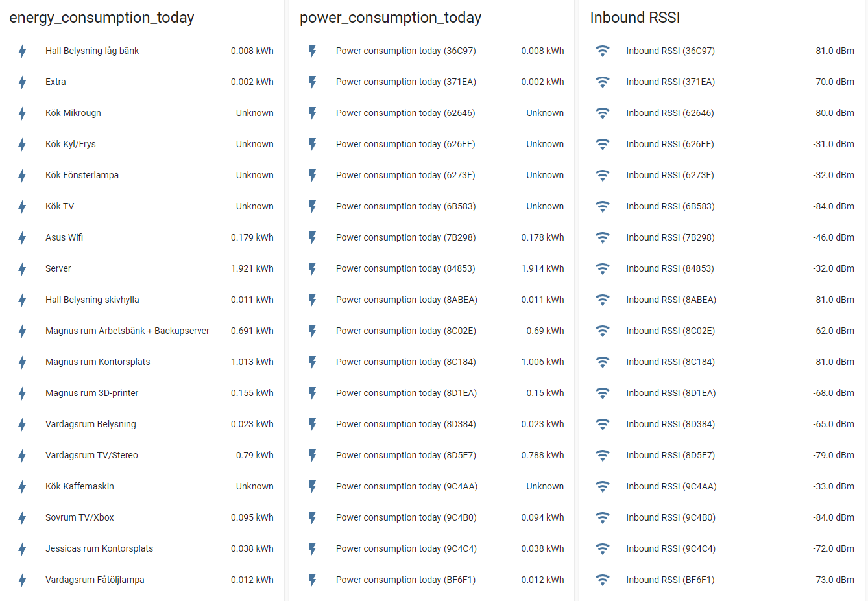Click the wifi icon for Inbound RSSI (8C02E)
The image size is (868, 601).
(x=603, y=331)
